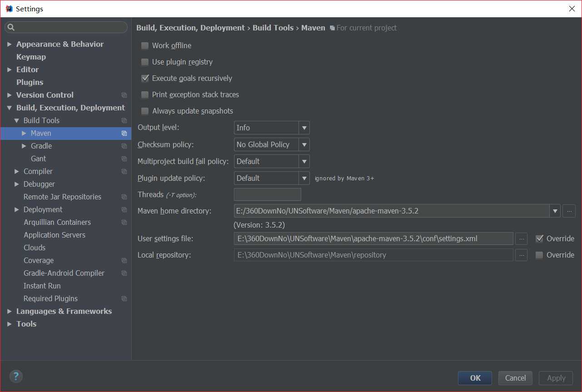Click 'Build, Execution, Deployment' breadcrumb
Image resolution: width=582 pixels, height=392 pixels.
(x=190, y=28)
